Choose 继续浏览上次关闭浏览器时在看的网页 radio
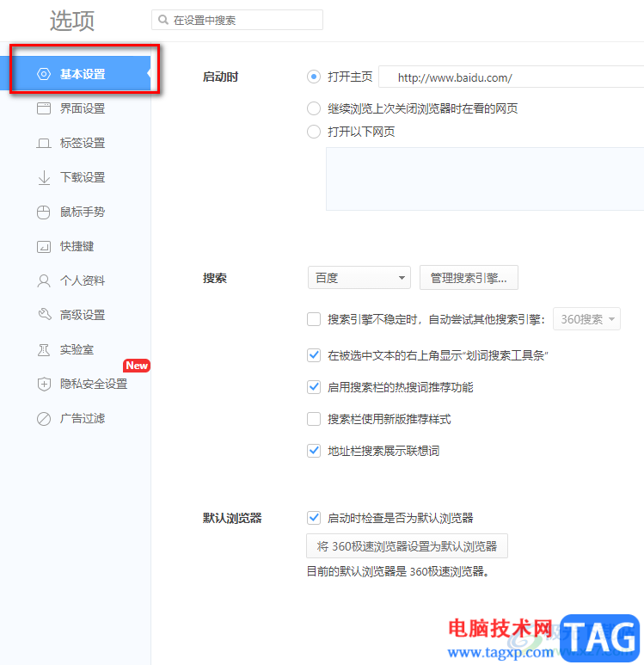The image size is (644, 665). (314, 108)
